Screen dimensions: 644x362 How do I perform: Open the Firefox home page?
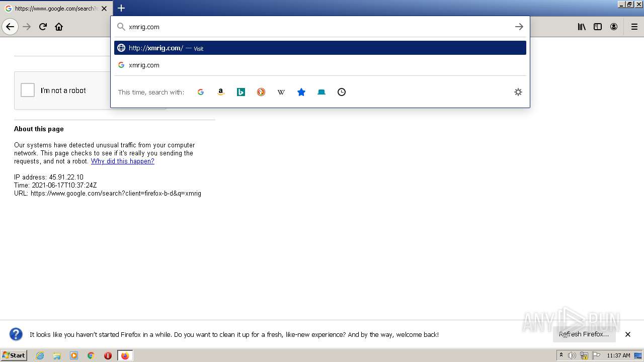pos(59,27)
